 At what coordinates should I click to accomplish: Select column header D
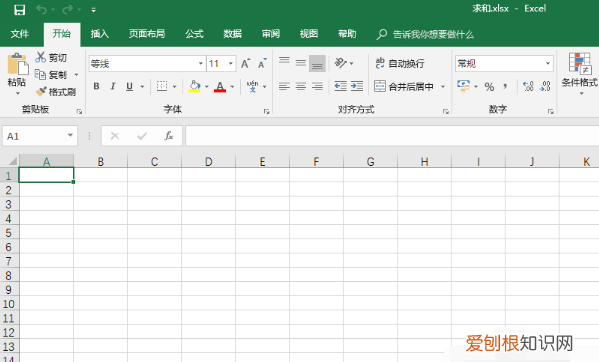click(209, 162)
